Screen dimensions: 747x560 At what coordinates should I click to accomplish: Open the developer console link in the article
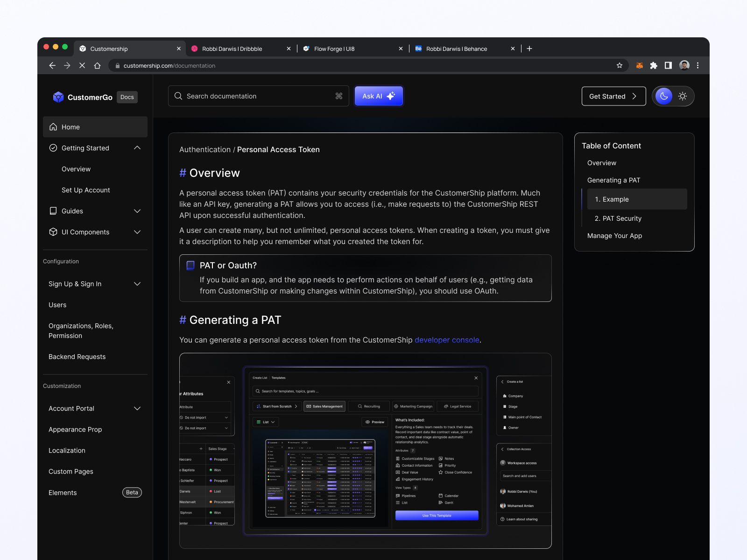[446, 340]
